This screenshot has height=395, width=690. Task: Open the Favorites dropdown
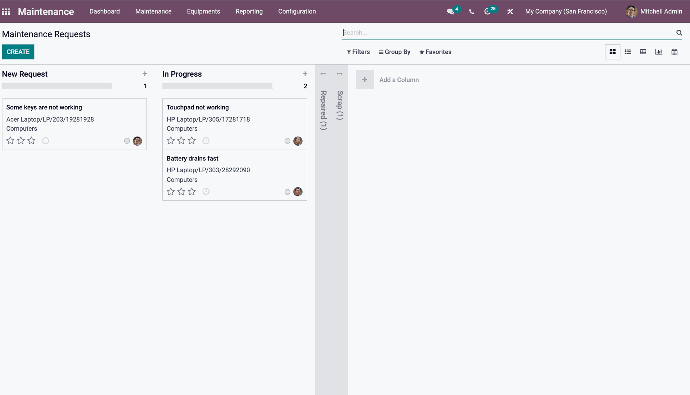point(435,52)
